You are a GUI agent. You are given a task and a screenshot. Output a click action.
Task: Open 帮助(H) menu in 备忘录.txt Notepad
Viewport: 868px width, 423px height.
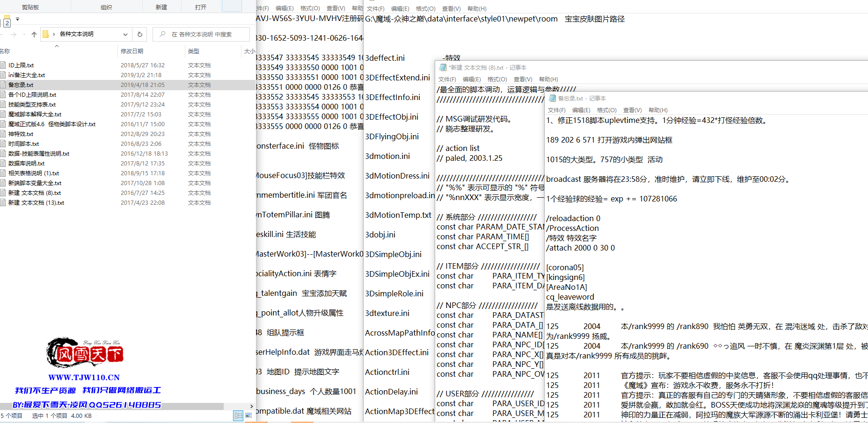pyautogui.click(x=658, y=110)
